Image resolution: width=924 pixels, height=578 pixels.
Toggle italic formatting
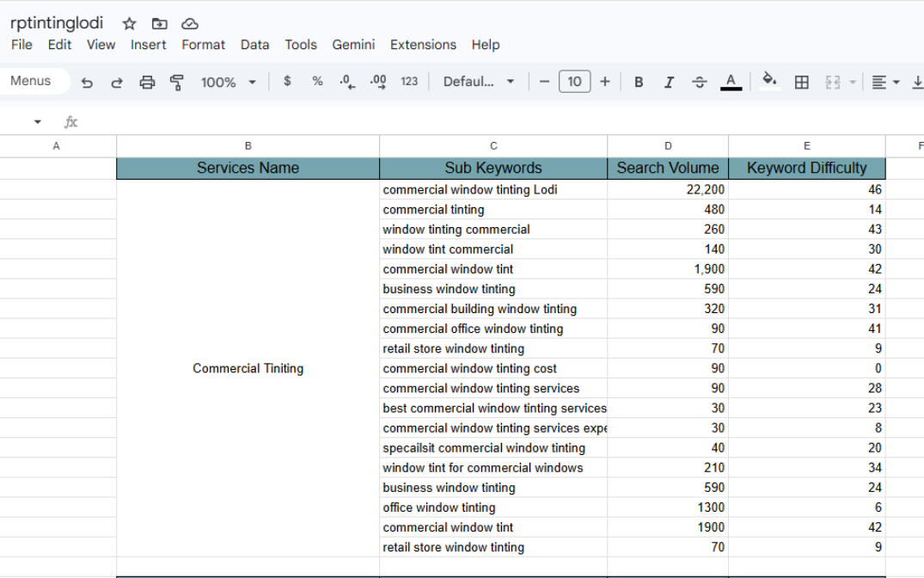pos(669,82)
